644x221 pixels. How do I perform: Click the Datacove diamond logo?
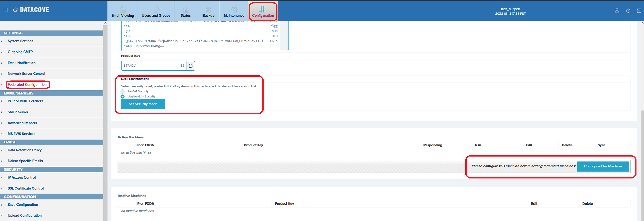(x=15, y=10)
